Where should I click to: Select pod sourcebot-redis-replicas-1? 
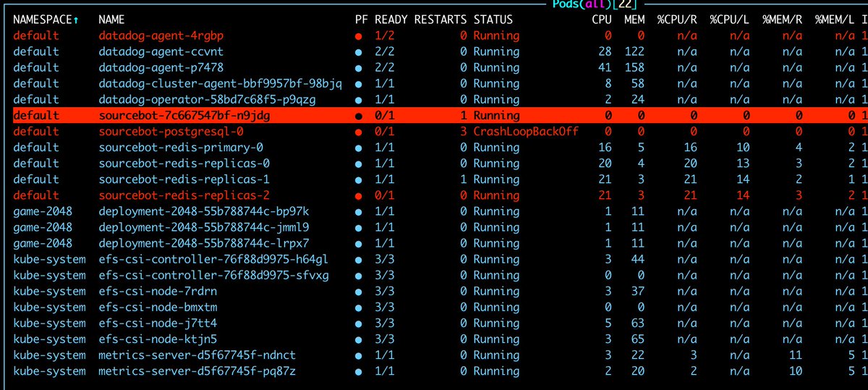pyautogui.click(x=184, y=179)
